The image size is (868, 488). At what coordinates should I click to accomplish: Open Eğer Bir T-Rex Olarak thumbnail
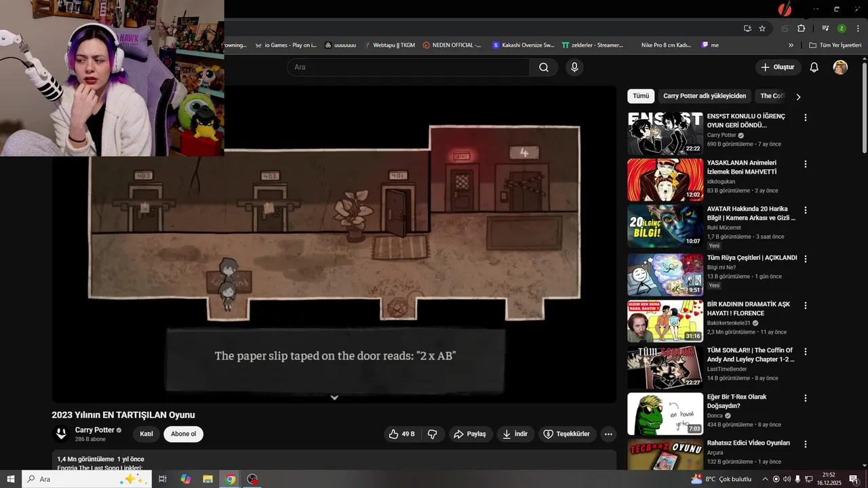665,414
